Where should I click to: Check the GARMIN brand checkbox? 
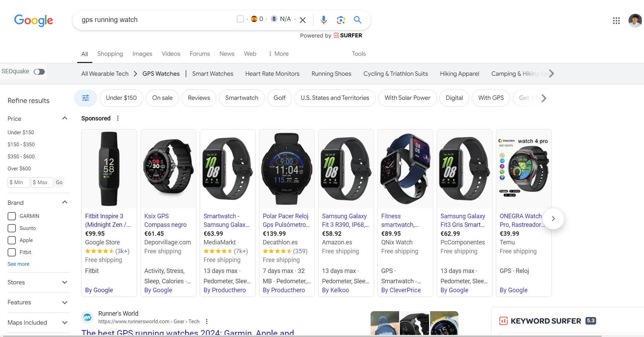click(12, 216)
